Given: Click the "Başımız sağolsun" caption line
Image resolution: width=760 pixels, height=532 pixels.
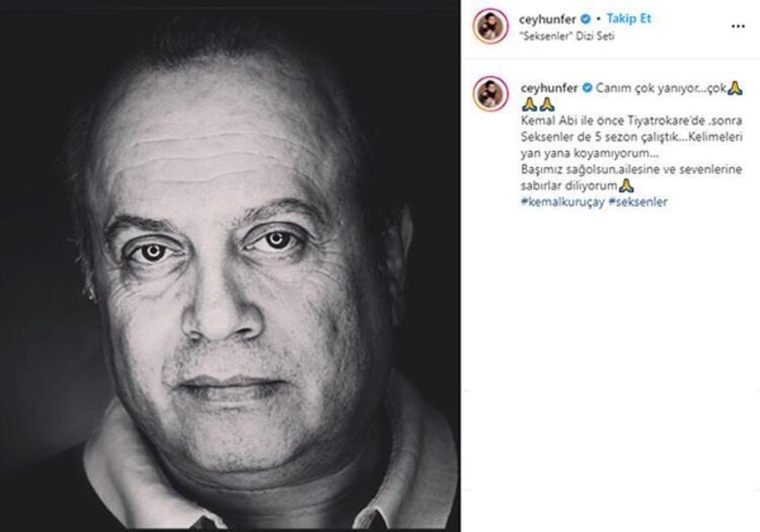Looking at the screenshot, I should coord(631,170).
